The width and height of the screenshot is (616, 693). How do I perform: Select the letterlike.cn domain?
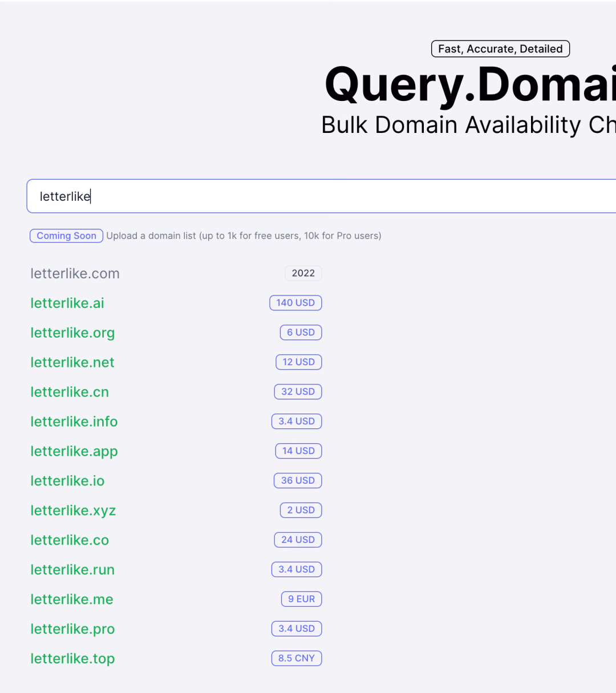click(x=70, y=392)
